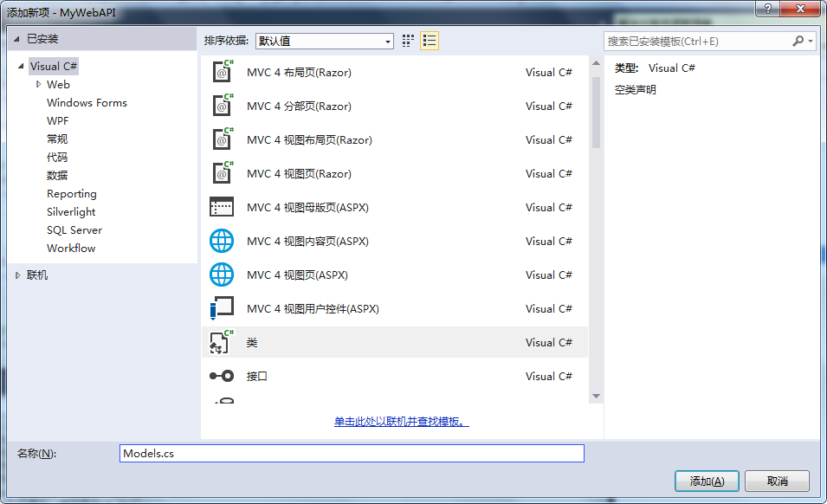Select the SQL Server category

click(x=74, y=229)
